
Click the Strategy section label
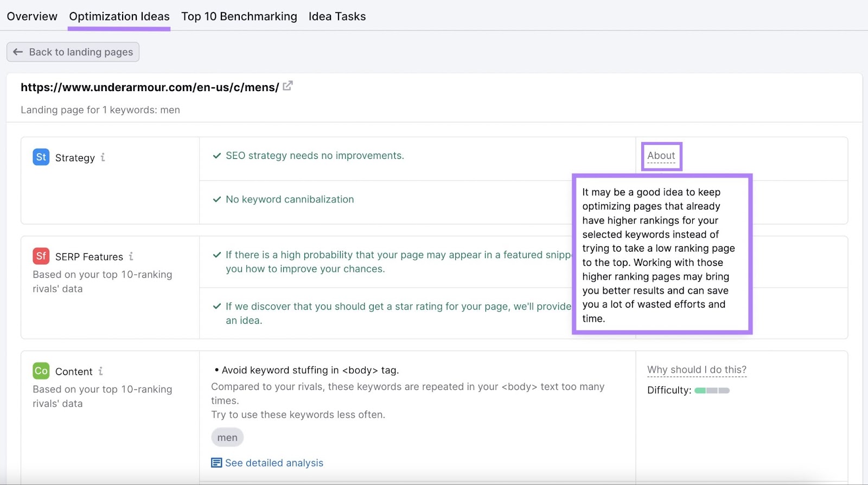75,158
